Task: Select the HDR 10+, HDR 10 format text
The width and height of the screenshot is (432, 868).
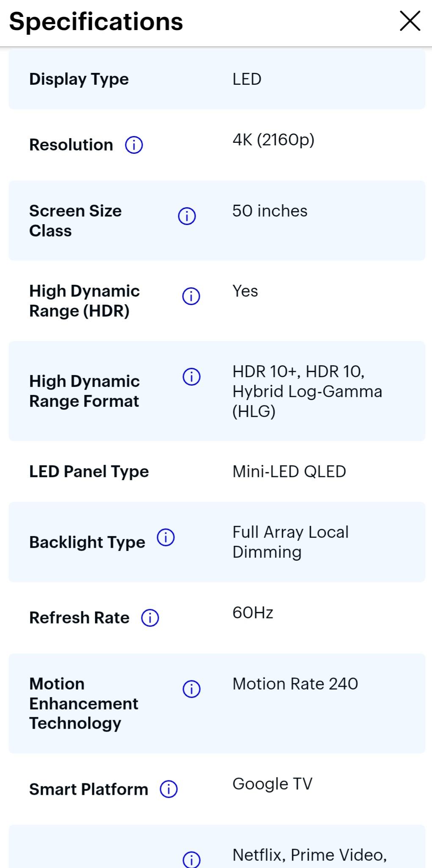Action: pyautogui.click(x=299, y=372)
